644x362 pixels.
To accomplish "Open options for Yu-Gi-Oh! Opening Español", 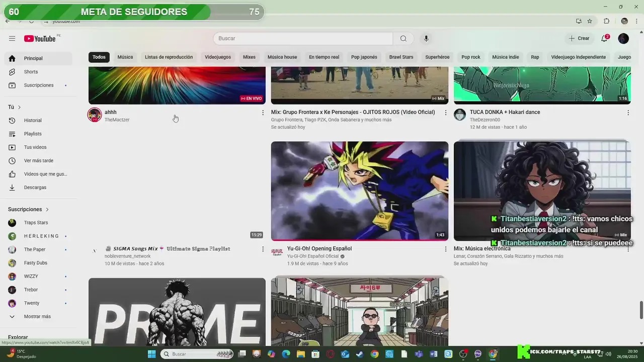I will [x=445, y=249].
